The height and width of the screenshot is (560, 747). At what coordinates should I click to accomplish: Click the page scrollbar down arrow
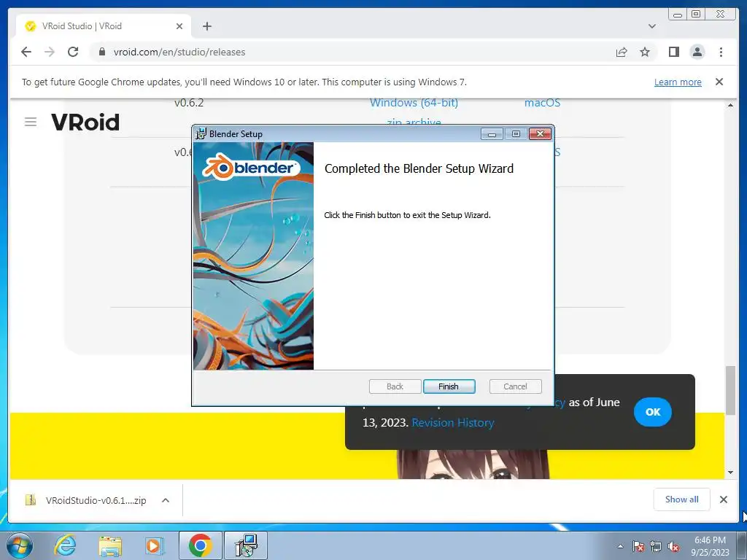click(730, 472)
